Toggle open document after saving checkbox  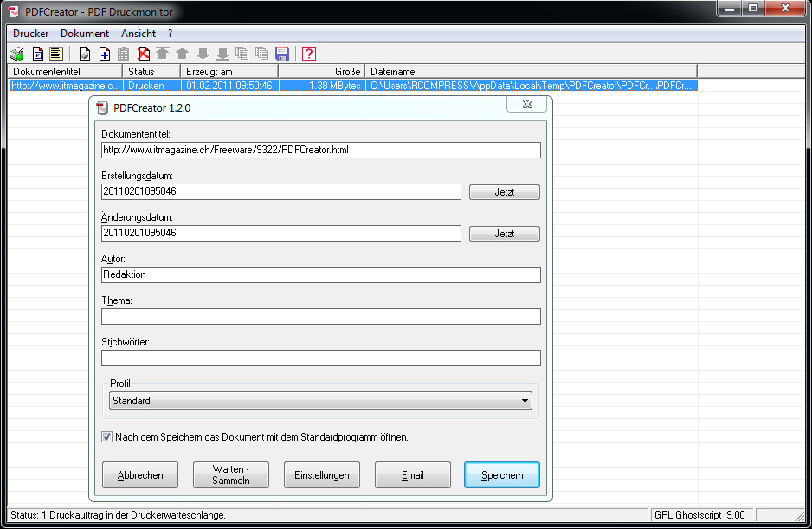(x=107, y=436)
